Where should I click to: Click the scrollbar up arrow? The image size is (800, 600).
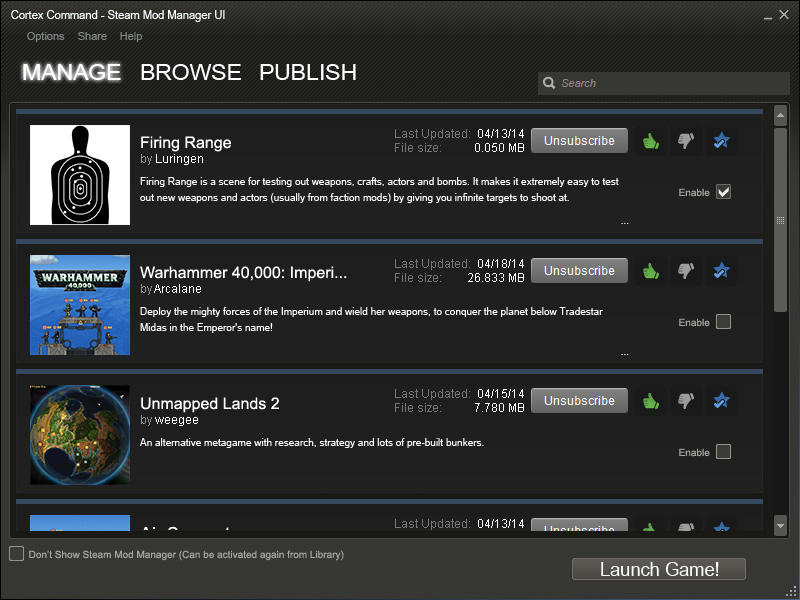(780, 116)
